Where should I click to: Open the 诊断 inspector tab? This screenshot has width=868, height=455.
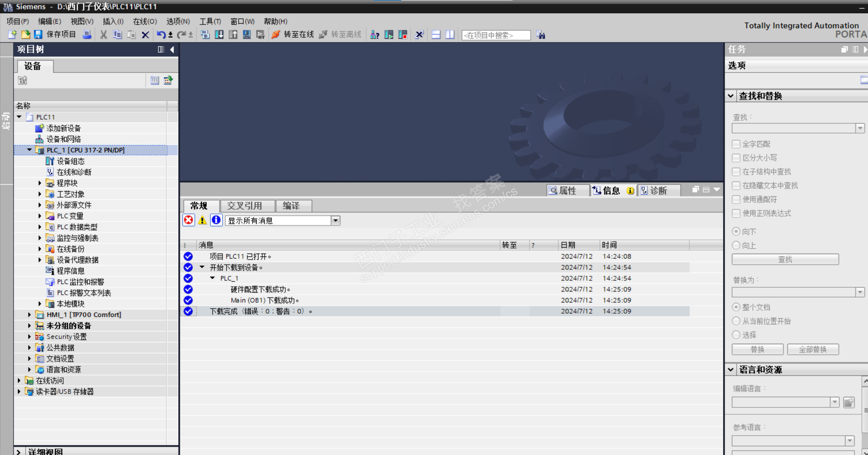point(659,190)
